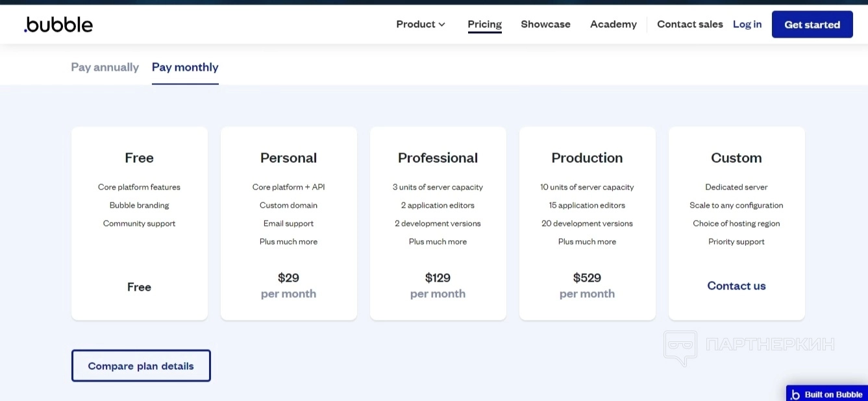Go to the Showcase page
Image resolution: width=868 pixels, height=401 pixels.
pyautogui.click(x=545, y=25)
